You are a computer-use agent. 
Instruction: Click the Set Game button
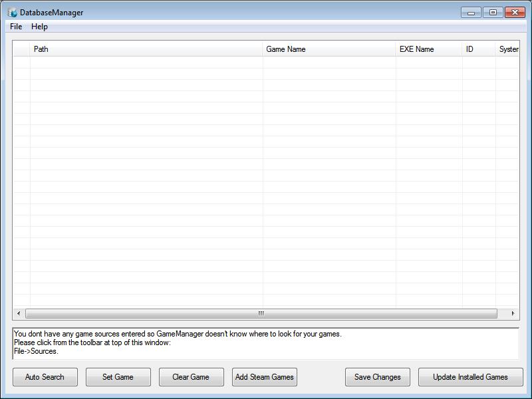coord(118,377)
